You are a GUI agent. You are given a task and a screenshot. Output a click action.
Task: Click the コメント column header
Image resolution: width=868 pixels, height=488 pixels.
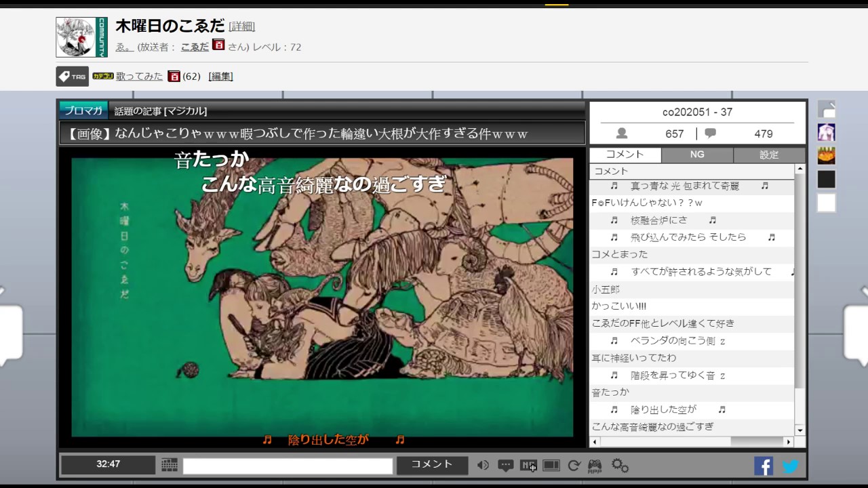pos(692,171)
